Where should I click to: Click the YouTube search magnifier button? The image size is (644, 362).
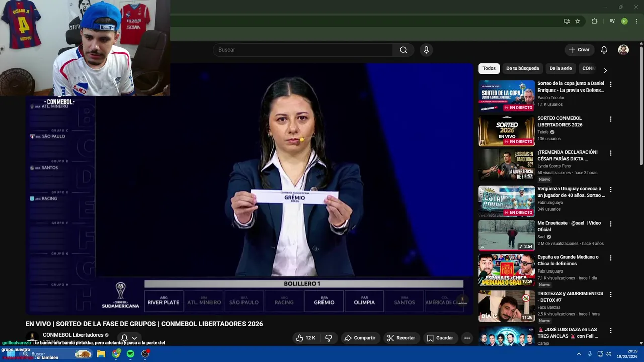click(403, 50)
